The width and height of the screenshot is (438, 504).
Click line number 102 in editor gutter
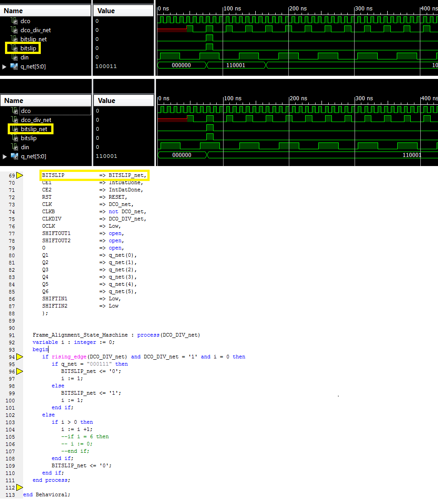coord(10,415)
